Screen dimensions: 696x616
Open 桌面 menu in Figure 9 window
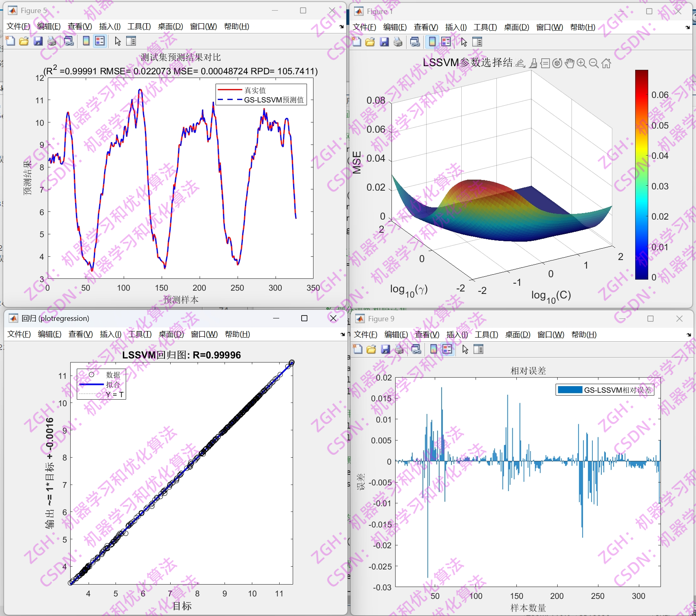pyautogui.click(x=518, y=335)
